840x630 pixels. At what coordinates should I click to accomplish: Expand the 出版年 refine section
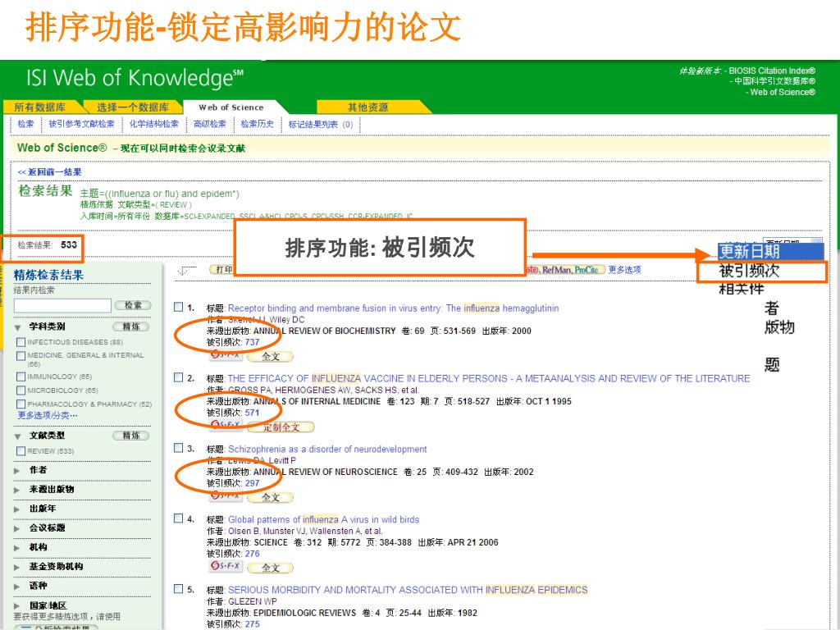click(17, 509)
